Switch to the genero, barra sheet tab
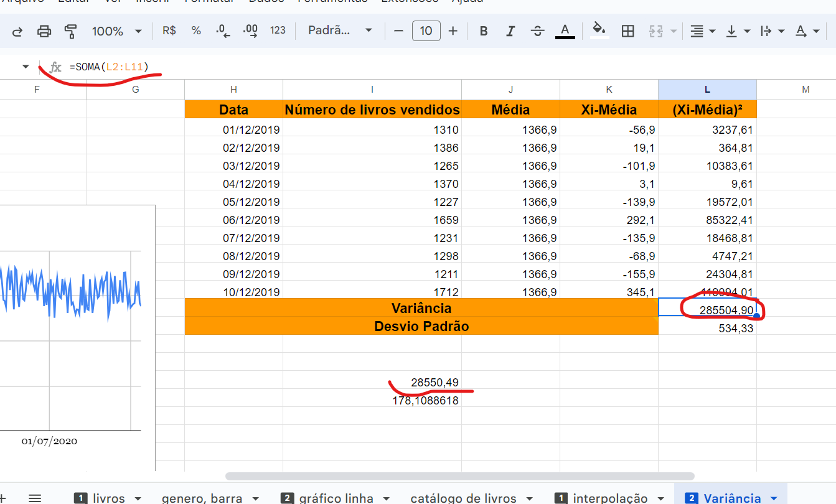 [x=202, y=498]
